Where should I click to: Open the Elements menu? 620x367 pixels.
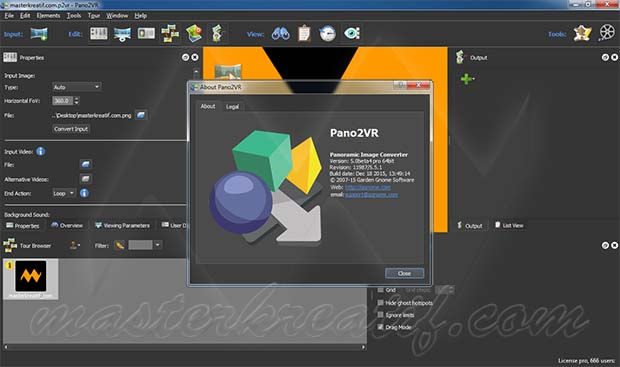(48, 15)
